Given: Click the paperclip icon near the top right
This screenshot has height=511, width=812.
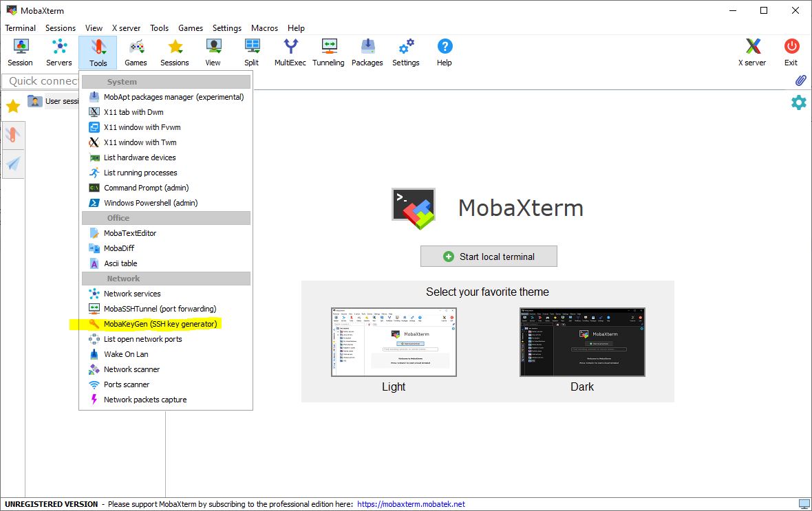Looking at the screenshot, I should pos(800,80).
